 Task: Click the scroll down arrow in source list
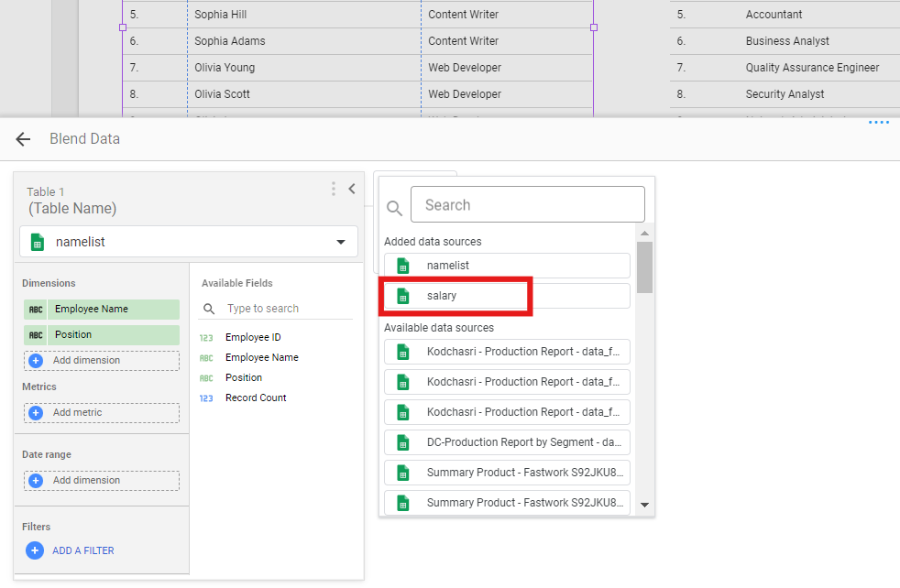pos(644,505)
